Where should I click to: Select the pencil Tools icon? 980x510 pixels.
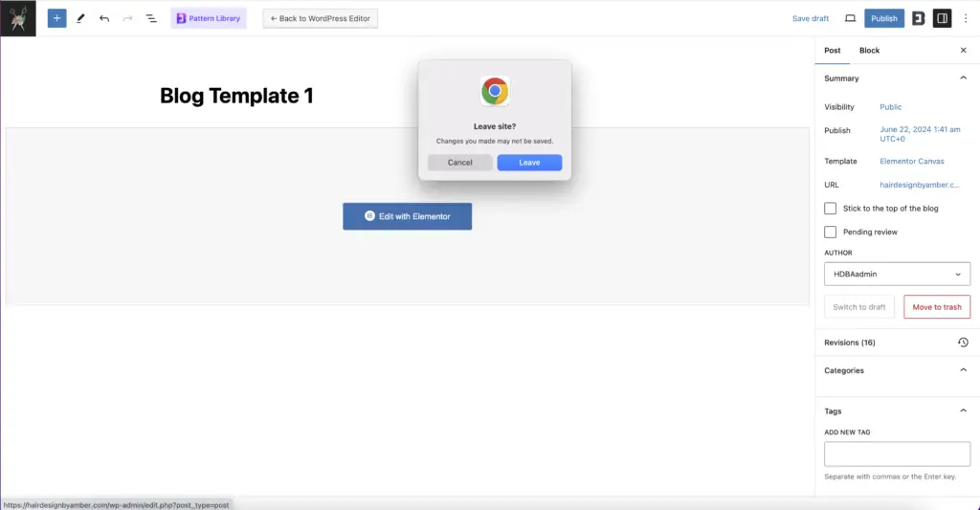pos(80,18)
